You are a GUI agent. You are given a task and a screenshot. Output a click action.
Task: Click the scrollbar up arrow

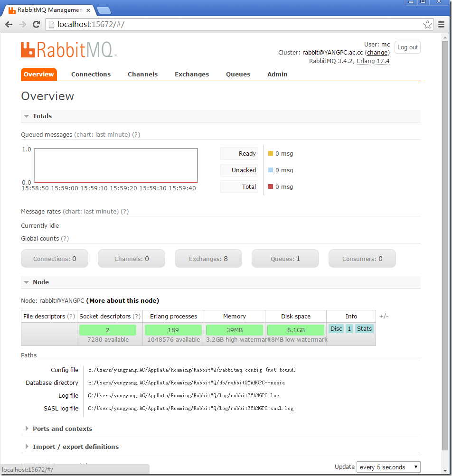click(x=445, y=37)
